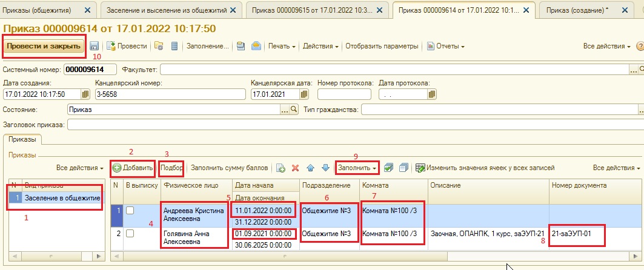The image size is (644, 270).
Task: Check В выписку for Голявина Анна
Action: pos(130,233)
